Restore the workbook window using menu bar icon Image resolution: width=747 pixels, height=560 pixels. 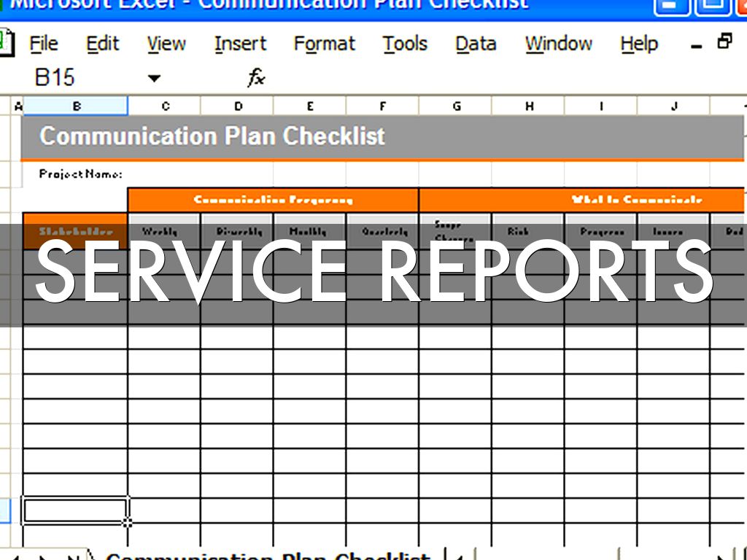pos(724,42)
